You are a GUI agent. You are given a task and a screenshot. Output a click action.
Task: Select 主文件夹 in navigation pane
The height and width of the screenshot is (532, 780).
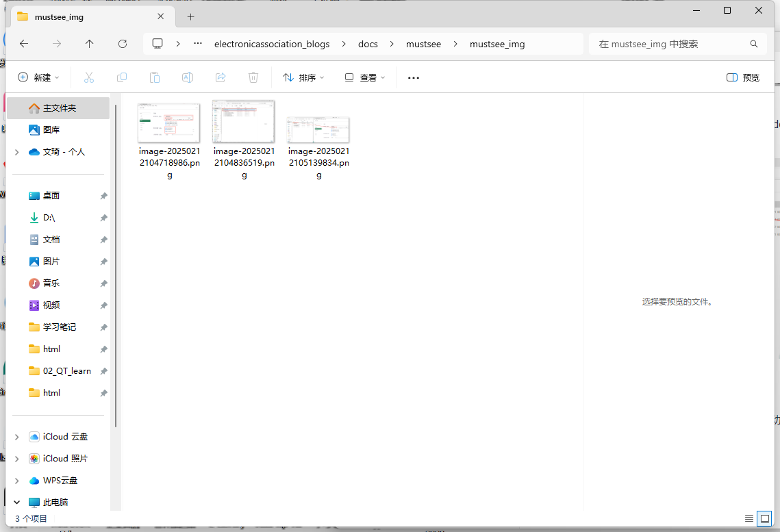coord(58,108)
